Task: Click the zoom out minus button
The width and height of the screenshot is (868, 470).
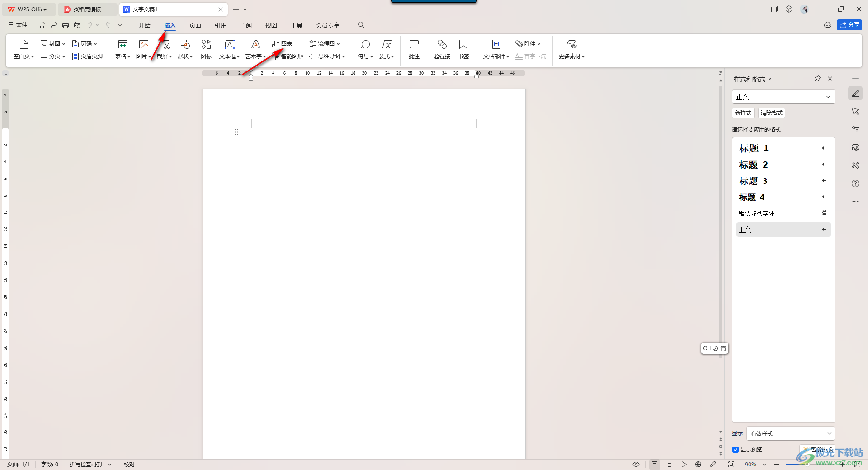Action: [777, 465]
